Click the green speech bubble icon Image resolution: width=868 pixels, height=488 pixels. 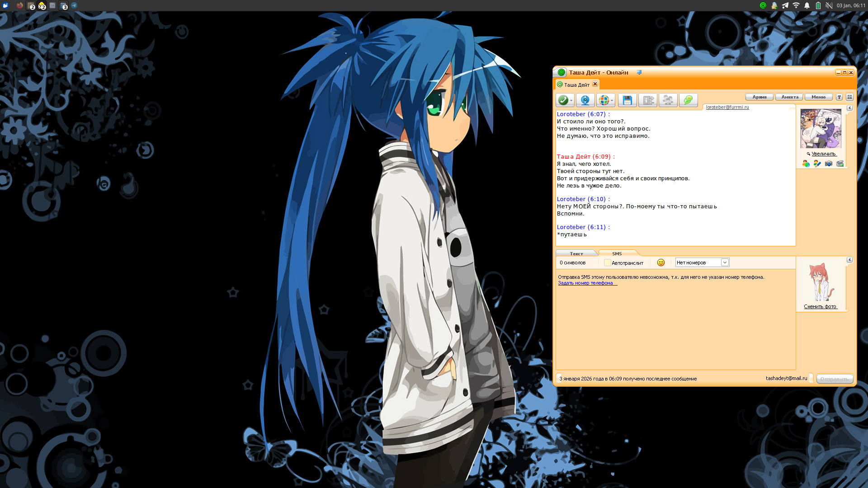click(x=688, y=100)
